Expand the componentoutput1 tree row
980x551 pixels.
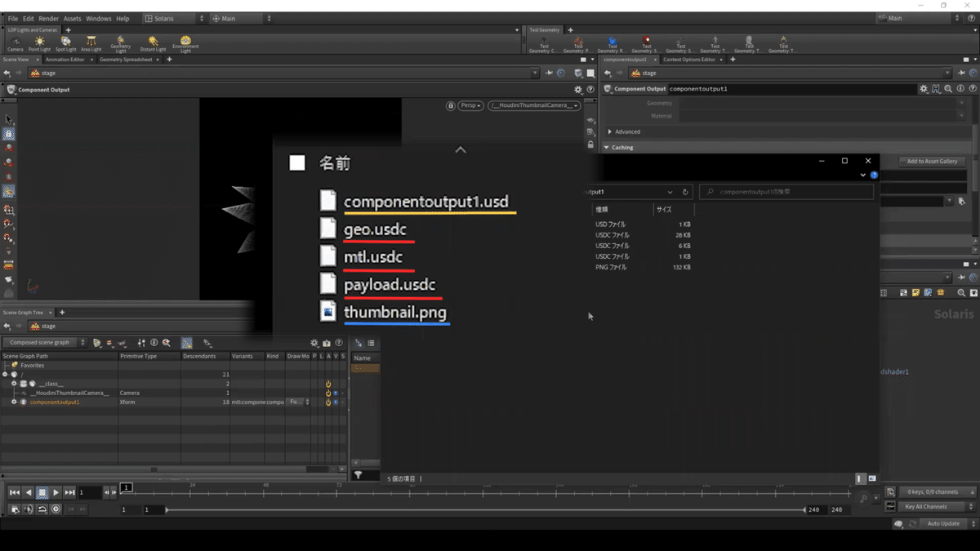[14, 402]
